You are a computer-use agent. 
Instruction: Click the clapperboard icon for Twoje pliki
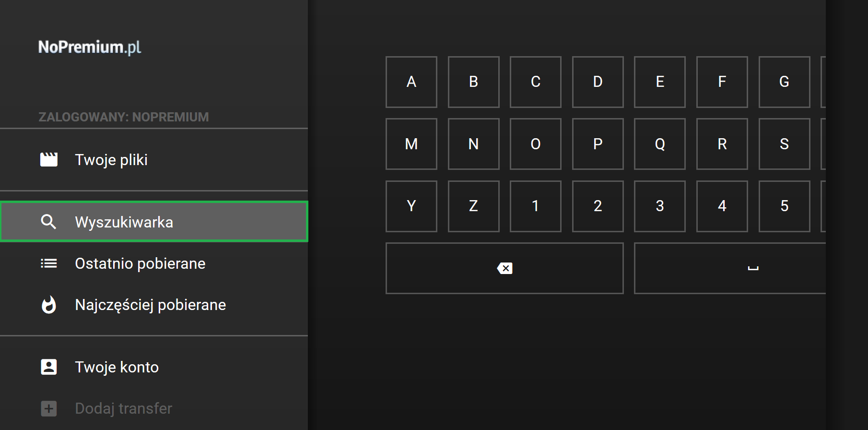point(48,159)
